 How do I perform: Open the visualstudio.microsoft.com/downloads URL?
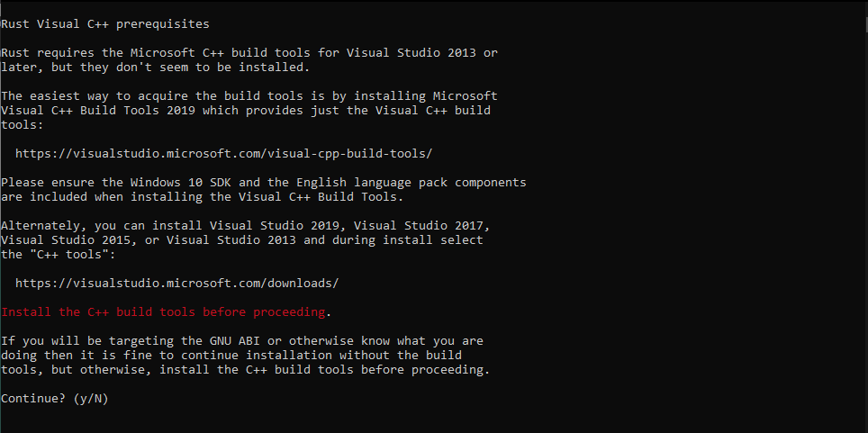[x=176, y=284]
